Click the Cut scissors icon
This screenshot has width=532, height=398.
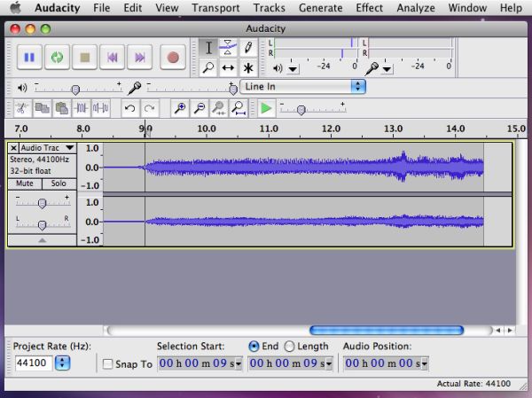[x=22, y=108]
